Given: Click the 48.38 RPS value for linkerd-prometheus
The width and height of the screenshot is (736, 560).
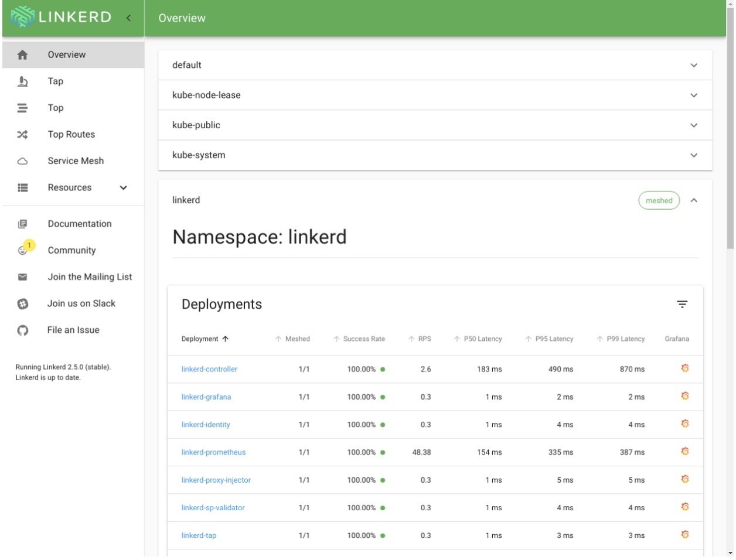Looking at the screenshot, I should pyautogui.click(x=421, y=452).
